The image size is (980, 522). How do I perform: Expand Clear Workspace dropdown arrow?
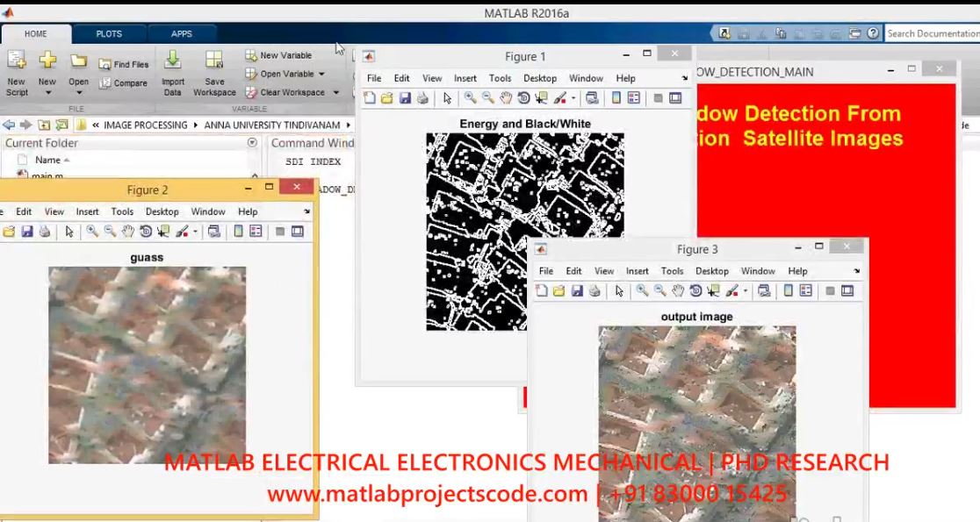335,92
